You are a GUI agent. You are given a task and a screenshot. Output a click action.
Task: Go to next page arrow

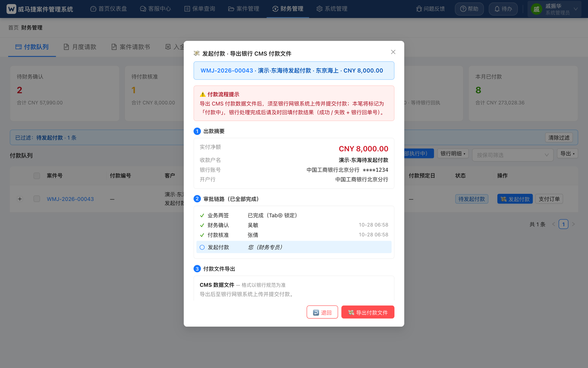point(574,224)
